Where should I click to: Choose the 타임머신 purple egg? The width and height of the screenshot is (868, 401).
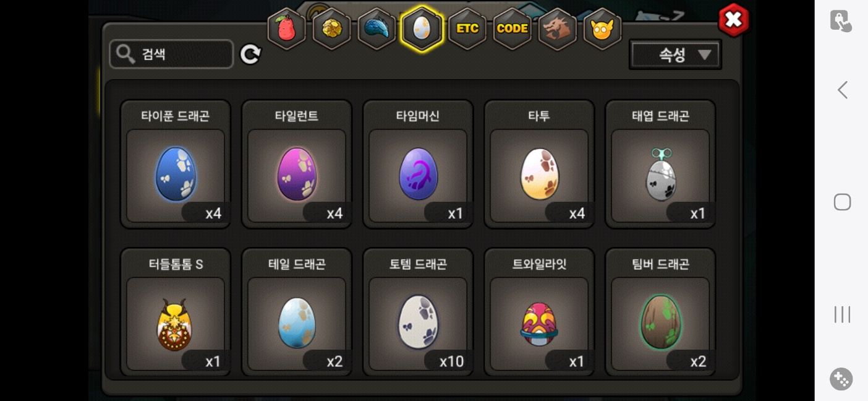coord(418,165)
